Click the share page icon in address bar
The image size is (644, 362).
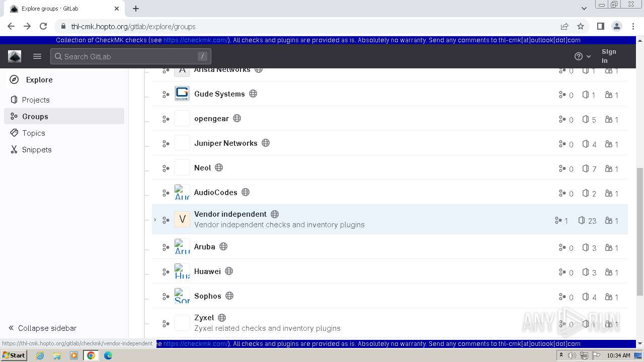[x=565, y=26]
